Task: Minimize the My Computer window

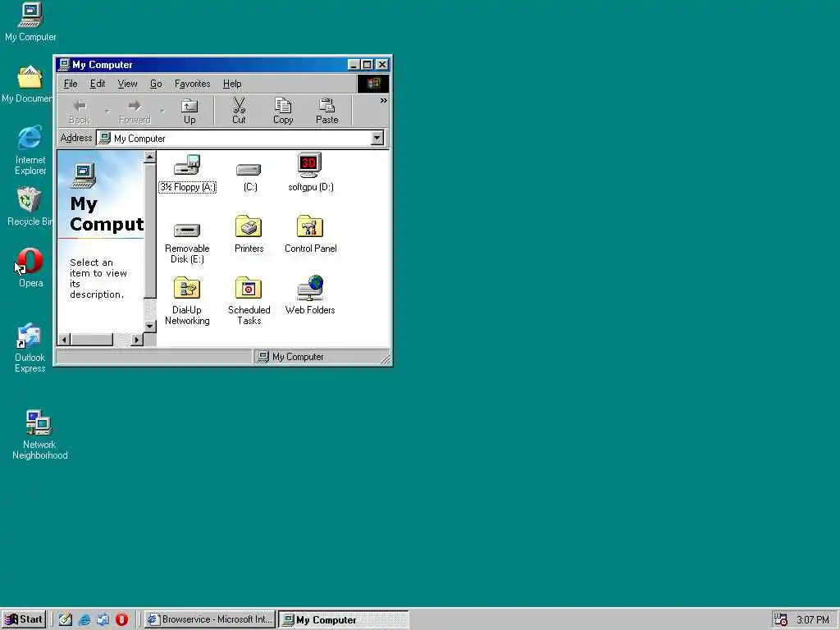Action: [354, 65]
